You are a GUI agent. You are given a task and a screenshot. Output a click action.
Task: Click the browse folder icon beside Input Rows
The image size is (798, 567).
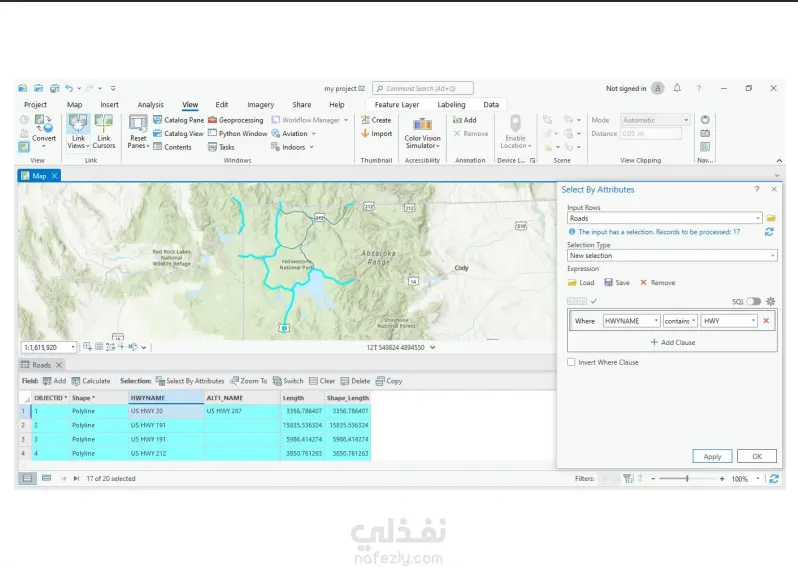pos(771,218)
